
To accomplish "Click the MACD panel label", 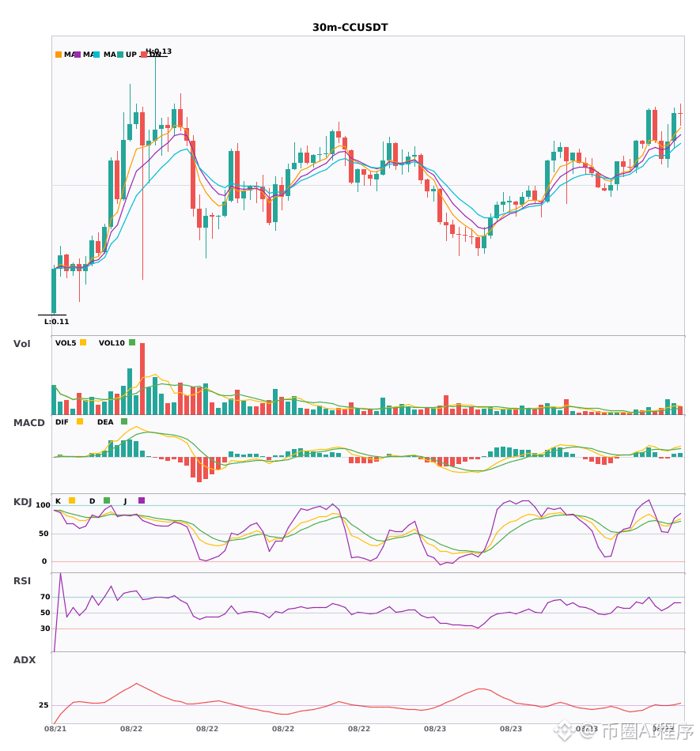I will pos(28,423).
